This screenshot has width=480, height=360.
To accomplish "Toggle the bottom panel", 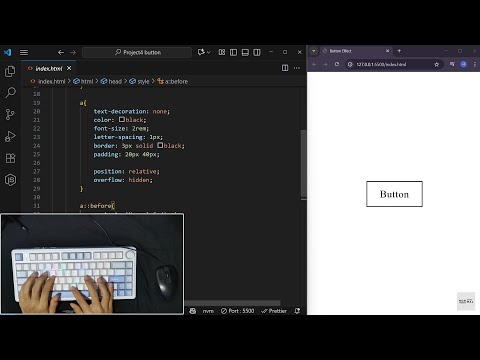I will point(245,52).
